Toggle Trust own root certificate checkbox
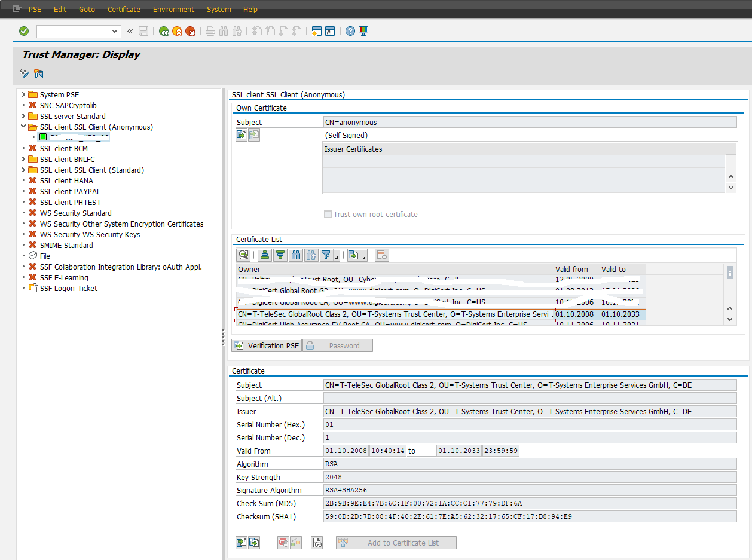 [x=328, y=214]
